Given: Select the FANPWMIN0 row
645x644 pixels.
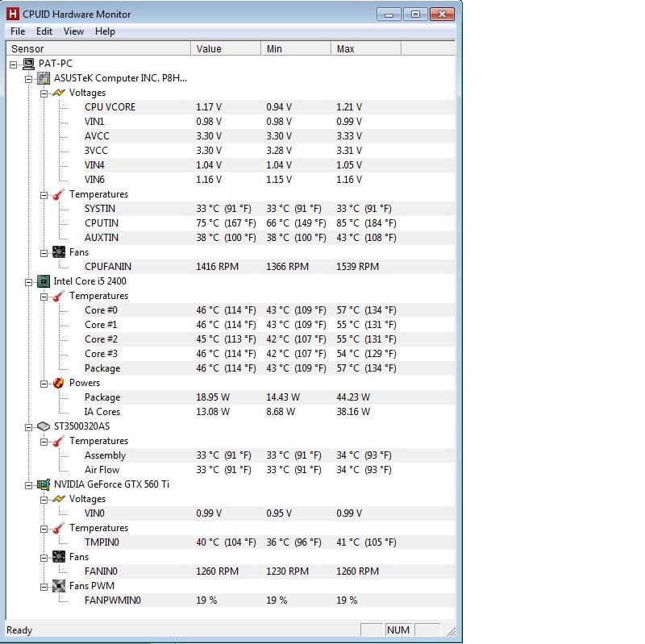Looking at the screenshot, I should point(269,600).
